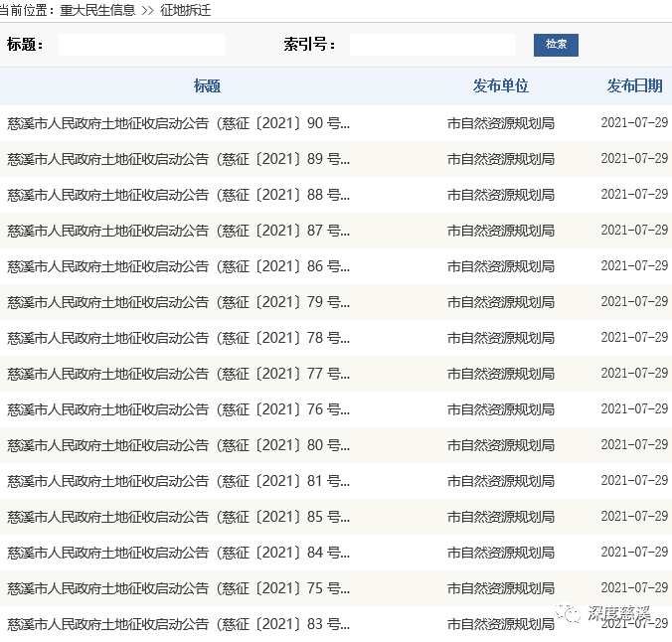Select 市自然资源规划局 in the 88号 row
The width and height of the screenshot is (672, 642).
tap(501, 195)
